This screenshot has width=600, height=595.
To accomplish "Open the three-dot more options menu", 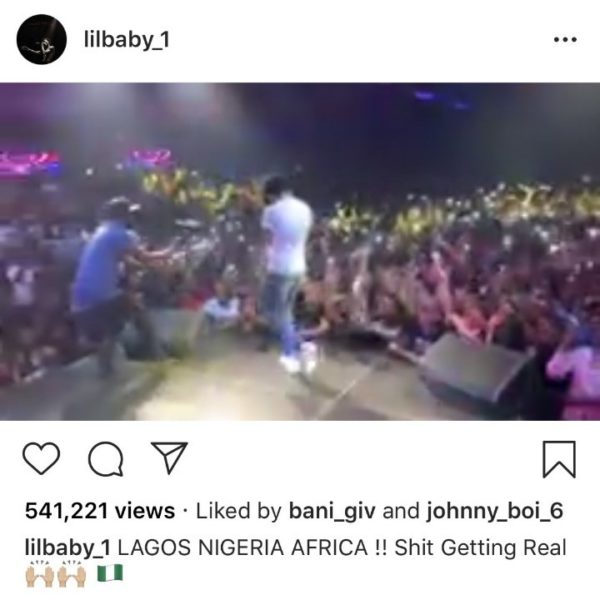I will (x=565, y=39).
